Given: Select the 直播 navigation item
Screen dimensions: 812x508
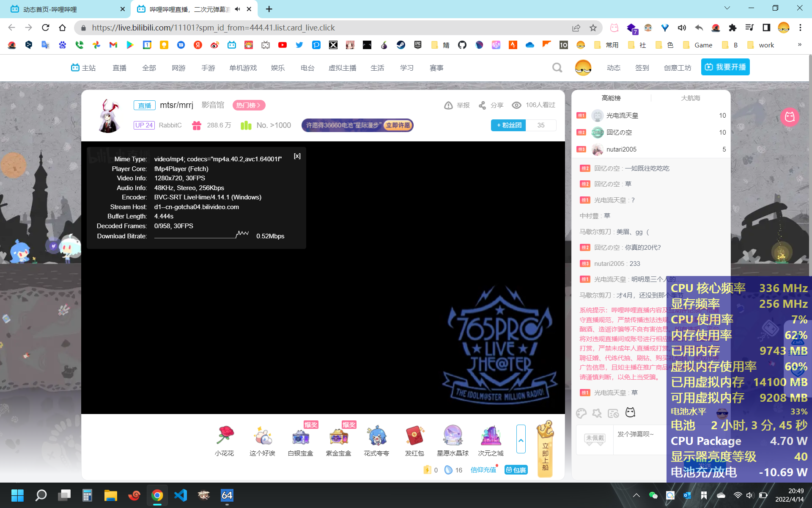Looking at the screenshot, I should coord(120,68).
